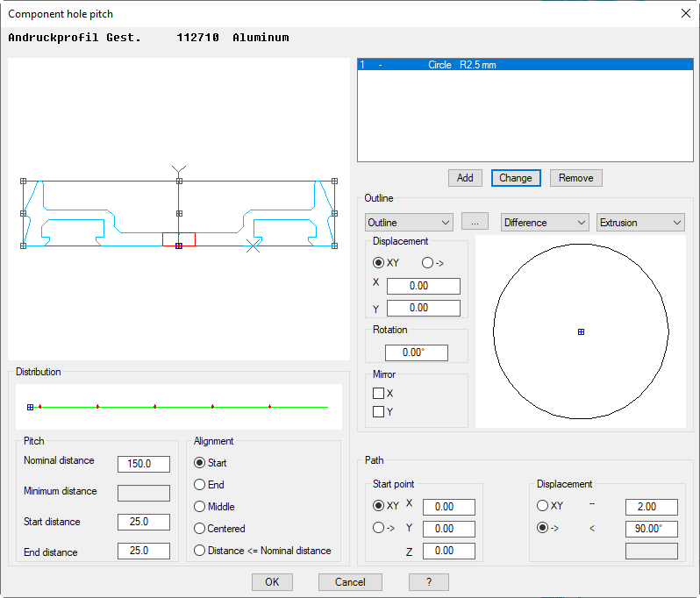Close the Component hole pitch dialog

coord(685,13)
